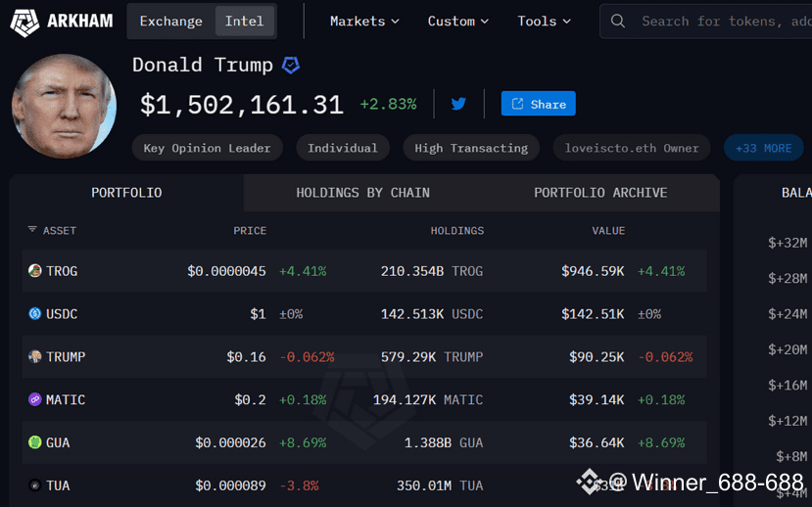Open the Custom dropdown menu

coord(457,22)
